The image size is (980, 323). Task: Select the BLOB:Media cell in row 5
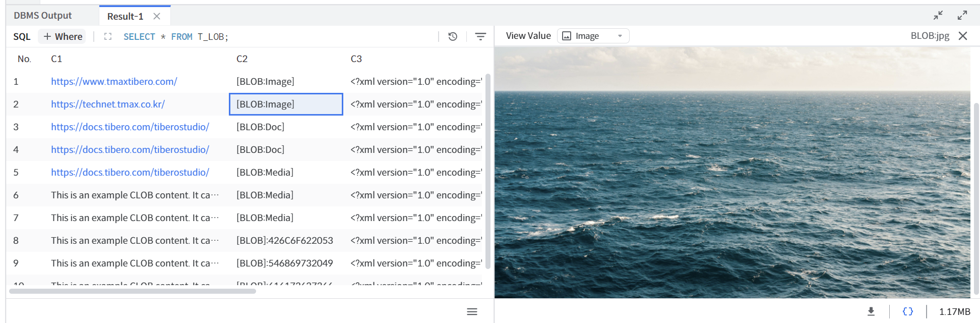pyautogui.click(x=265, y=172)
